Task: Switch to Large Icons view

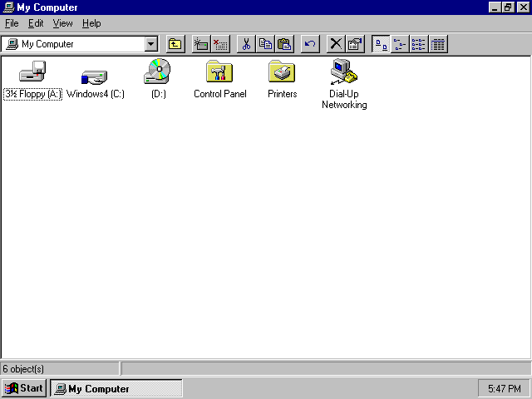Action: 381,44
